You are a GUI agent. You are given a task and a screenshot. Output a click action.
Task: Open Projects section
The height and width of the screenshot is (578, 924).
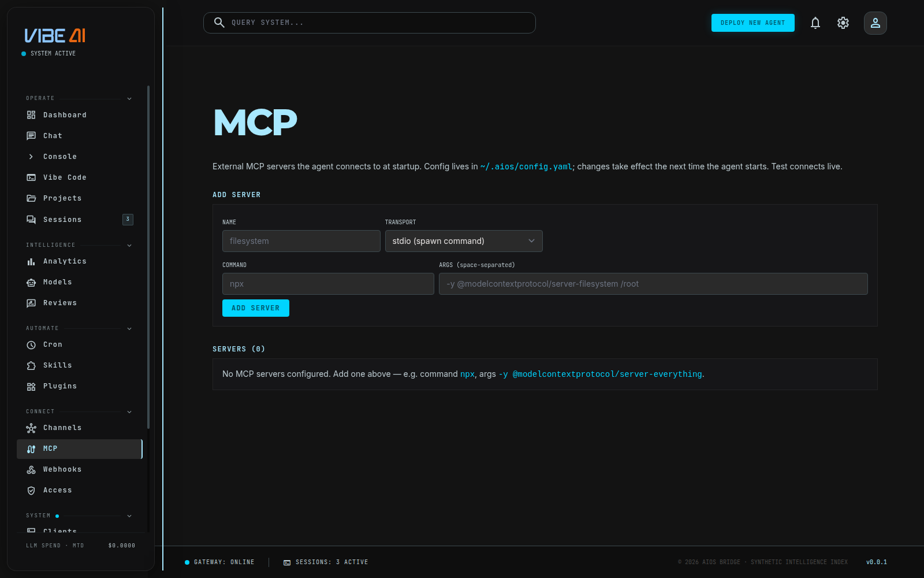point(80,198)
